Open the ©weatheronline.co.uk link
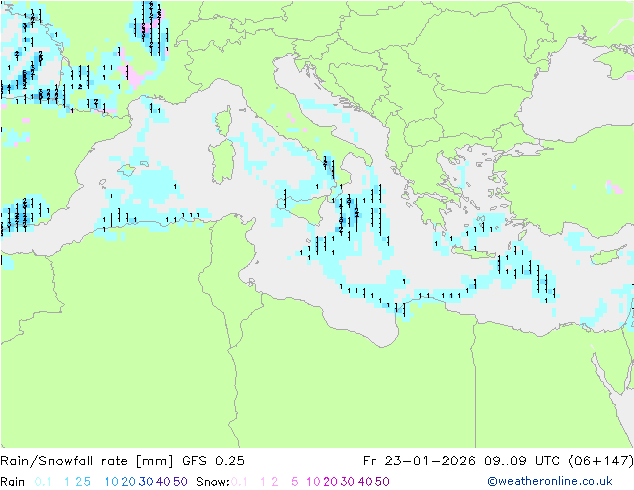This screenshot has width=634, height=490. [x=550, y=481]
